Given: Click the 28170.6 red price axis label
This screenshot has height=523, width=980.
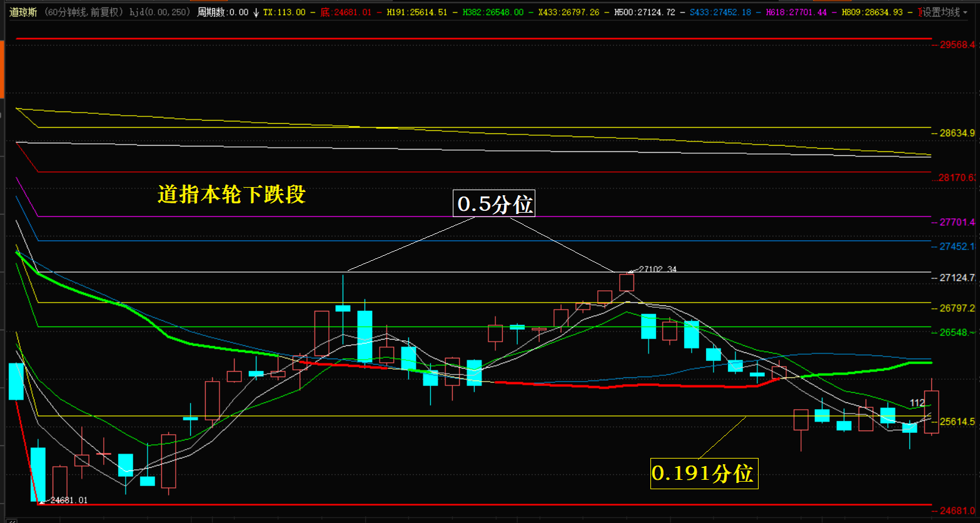Looking at the screenshot, I should point(957,178).
